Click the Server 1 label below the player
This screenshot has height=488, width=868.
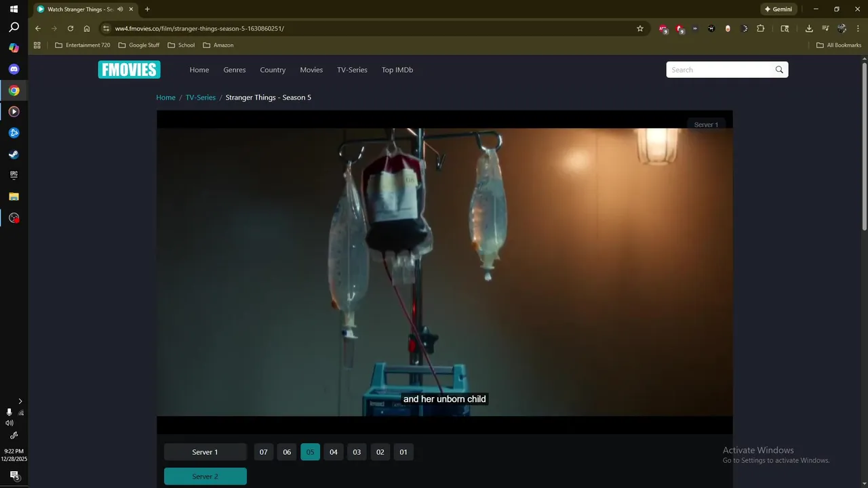coord(205,452)
